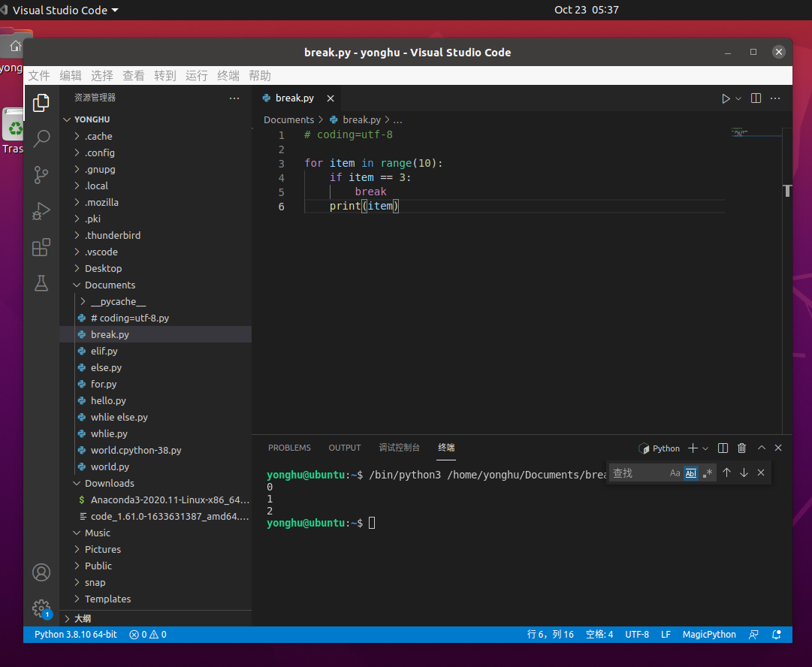Screen dimensions: 812x667
Task: Go to previous match in terminal find
Action: point(726,472)
